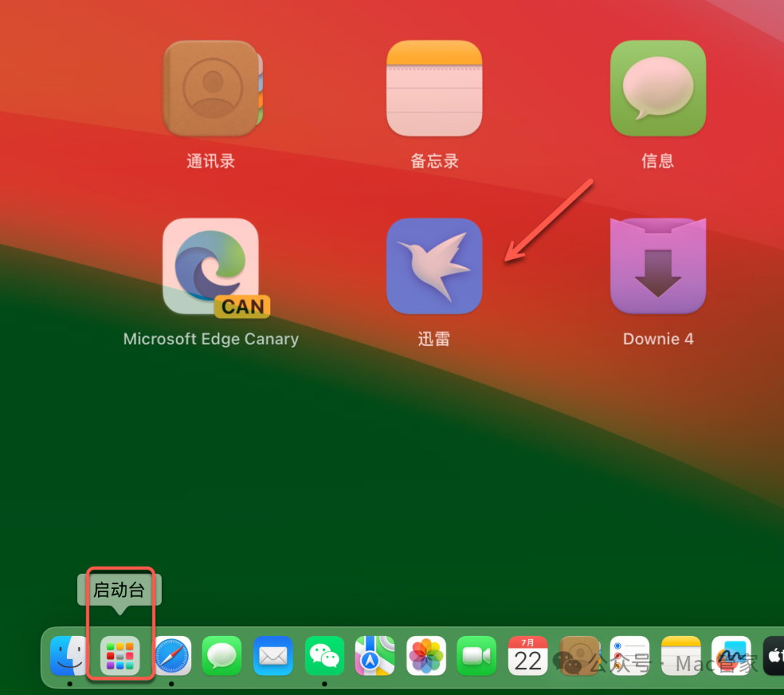The height and width of the screenshot is (695, 784).
Task: Open Notes from the Dock
Action: point(680,656)
